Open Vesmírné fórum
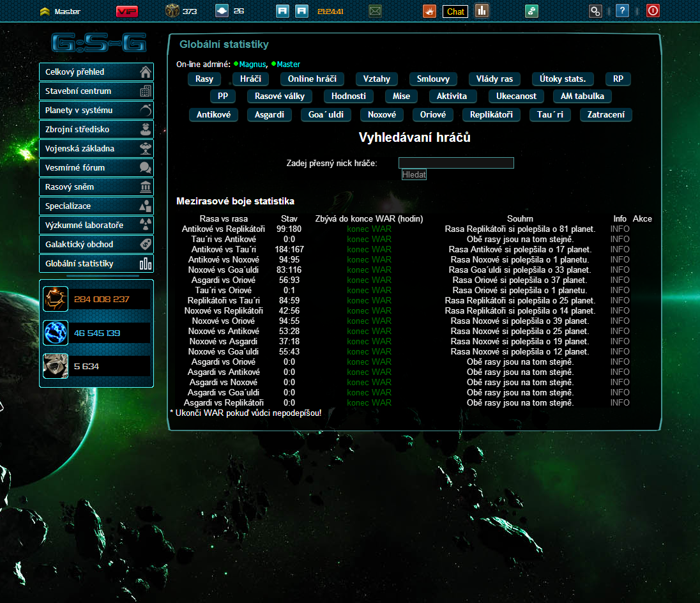Image resolution: width=700 pixels, height=603 pixels. (x=96, y=168)
